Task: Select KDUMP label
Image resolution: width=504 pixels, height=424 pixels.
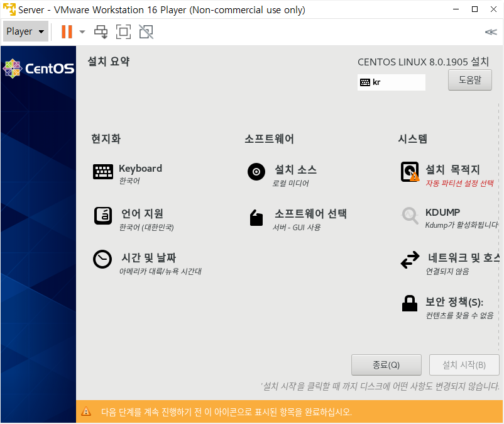Action: pos(442,213)
